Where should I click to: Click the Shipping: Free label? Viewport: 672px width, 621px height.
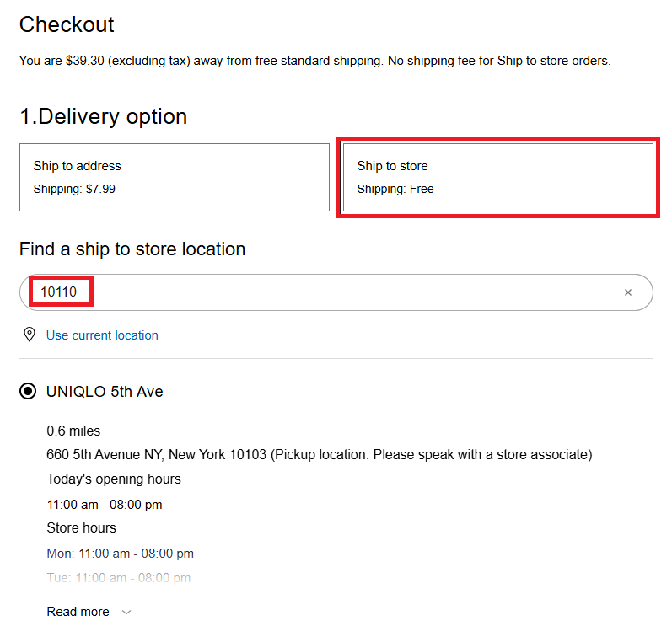[x=395, y=189]
